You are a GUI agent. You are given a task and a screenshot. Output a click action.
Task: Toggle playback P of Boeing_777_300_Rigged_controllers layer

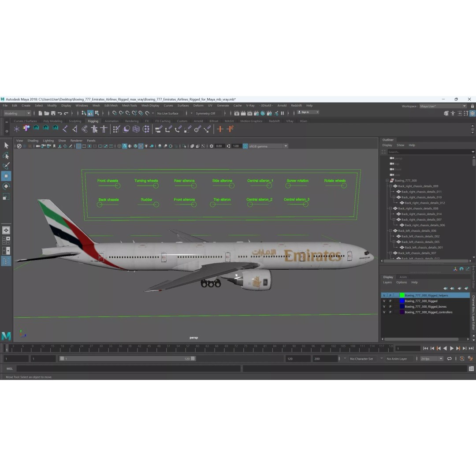pyautogui.click(x=390, y=312)
